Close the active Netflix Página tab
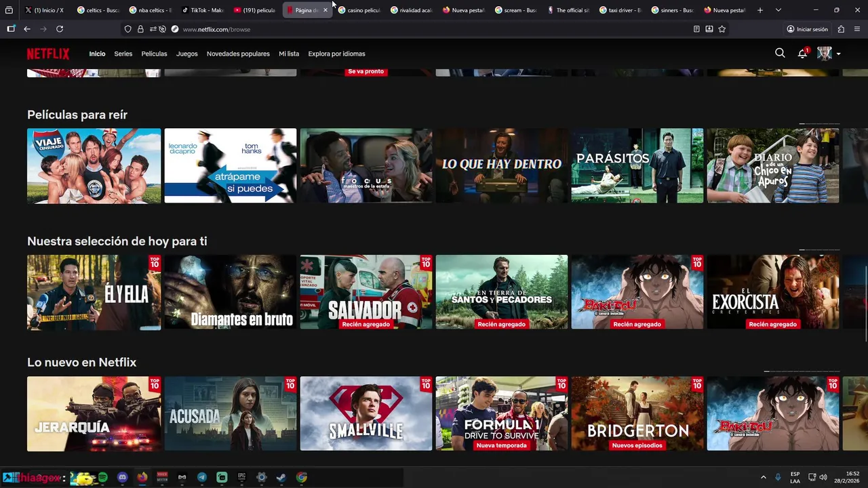 pyautogui.click(x=325, y=10)
